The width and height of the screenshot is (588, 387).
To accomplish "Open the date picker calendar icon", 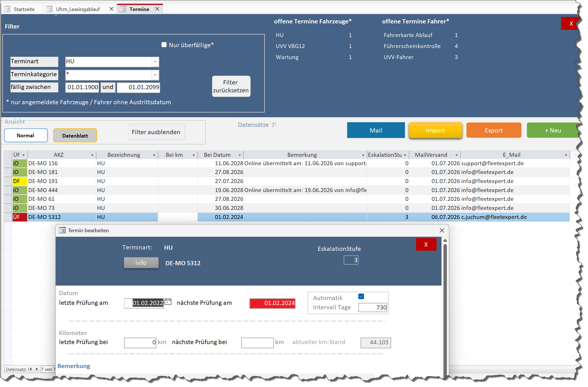I will pyautogui.click(x=168, y=302).
